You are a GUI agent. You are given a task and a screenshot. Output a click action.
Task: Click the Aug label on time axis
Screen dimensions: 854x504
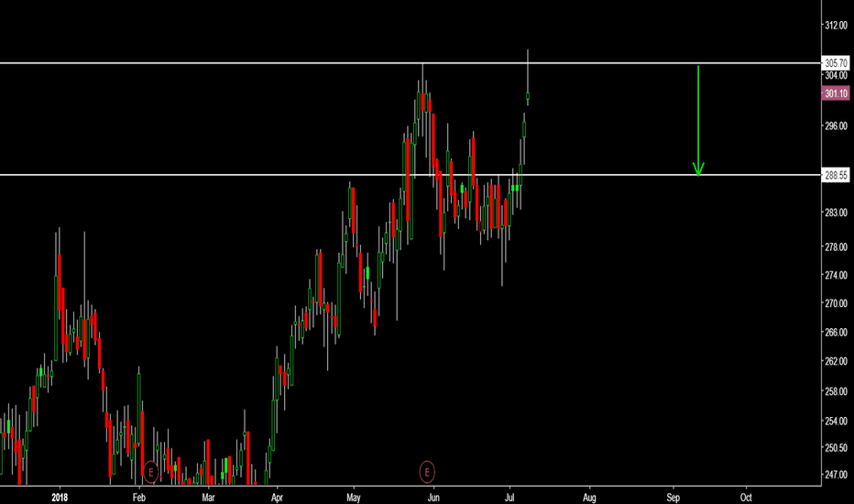tap(589, 498)
